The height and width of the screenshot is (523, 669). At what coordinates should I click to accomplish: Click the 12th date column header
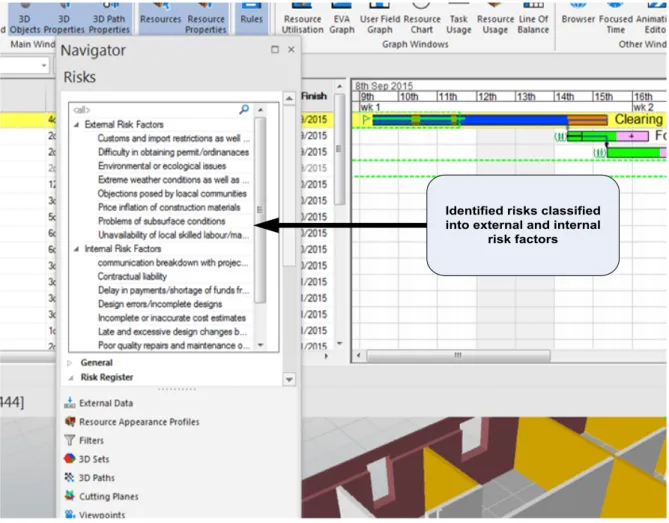tap(496, 96)
